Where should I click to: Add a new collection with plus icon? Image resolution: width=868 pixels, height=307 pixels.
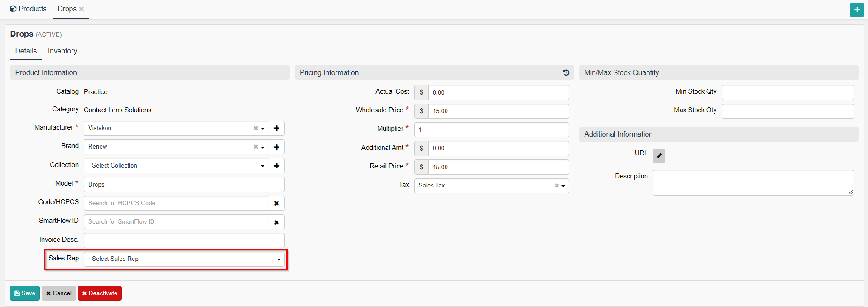pos(276,166)
